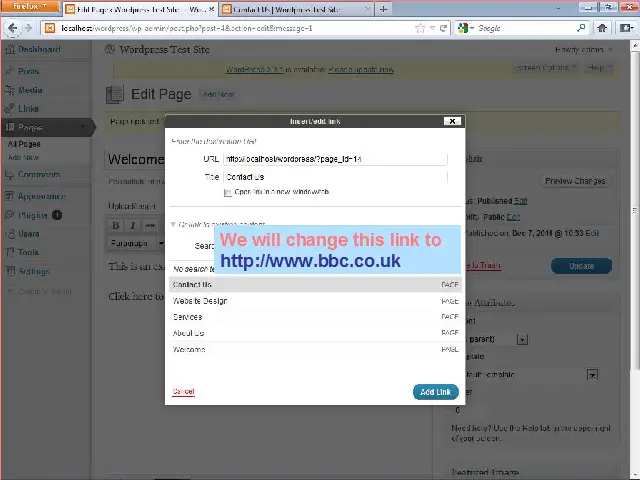Open the template dropdown
Image resolution: width=640 pixels, height=480 pixels.
[592, 375]
